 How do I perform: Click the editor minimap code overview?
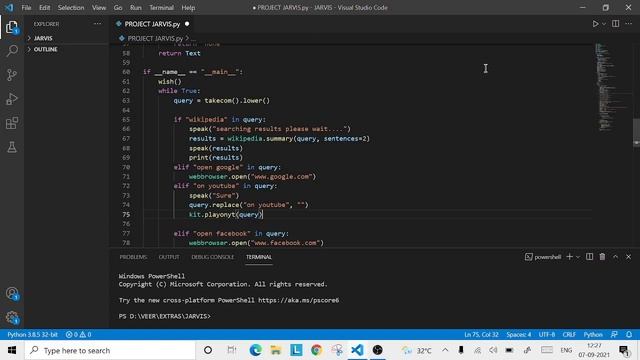pyautogui.click(x=610, y=87)
